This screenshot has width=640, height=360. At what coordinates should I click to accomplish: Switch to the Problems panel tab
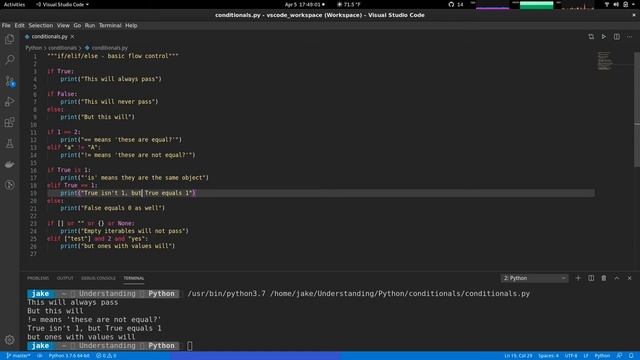[x=38, y=278]
